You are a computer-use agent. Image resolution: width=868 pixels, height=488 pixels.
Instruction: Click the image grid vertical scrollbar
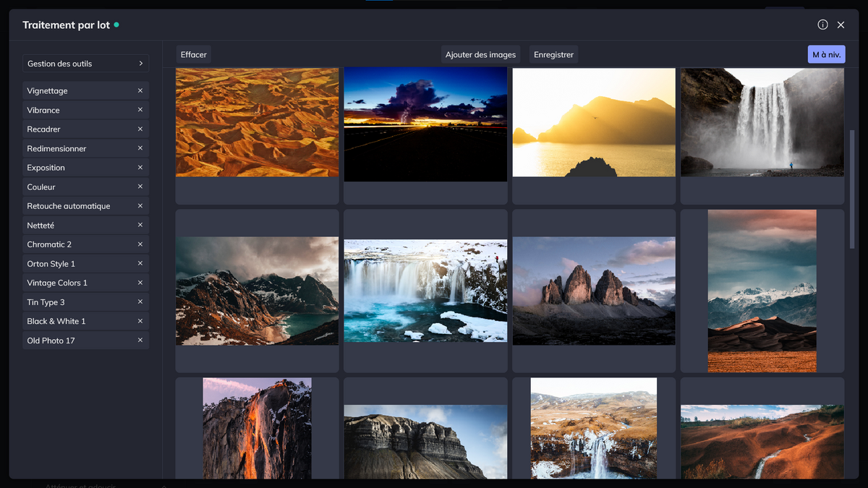click(x=851, y=189)
